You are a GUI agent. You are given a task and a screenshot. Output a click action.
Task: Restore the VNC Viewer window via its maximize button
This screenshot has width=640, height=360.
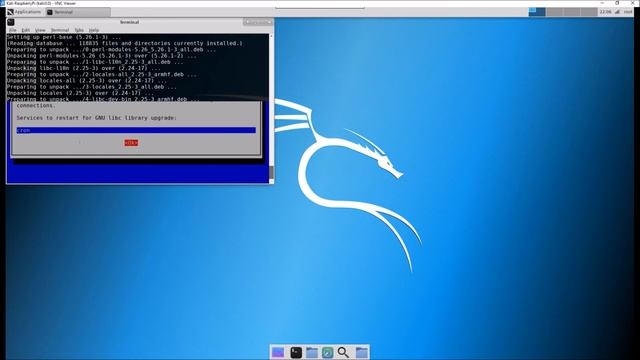[x=617, y=3]
